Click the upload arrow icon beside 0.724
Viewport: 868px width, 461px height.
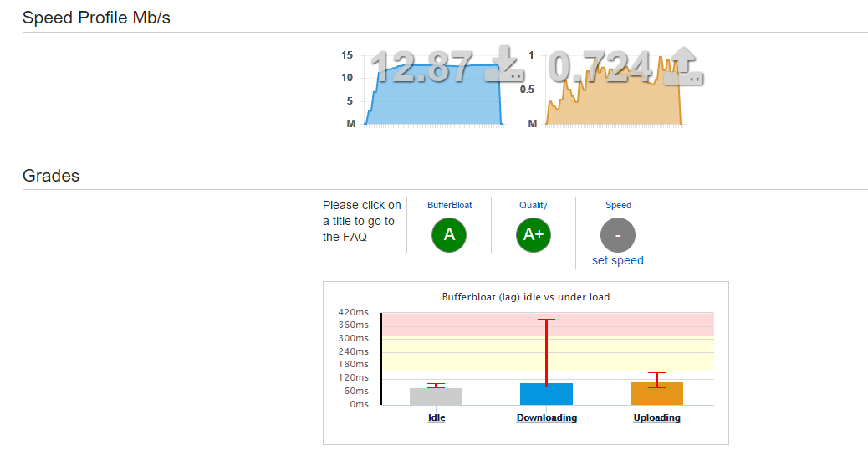[684, 65]
